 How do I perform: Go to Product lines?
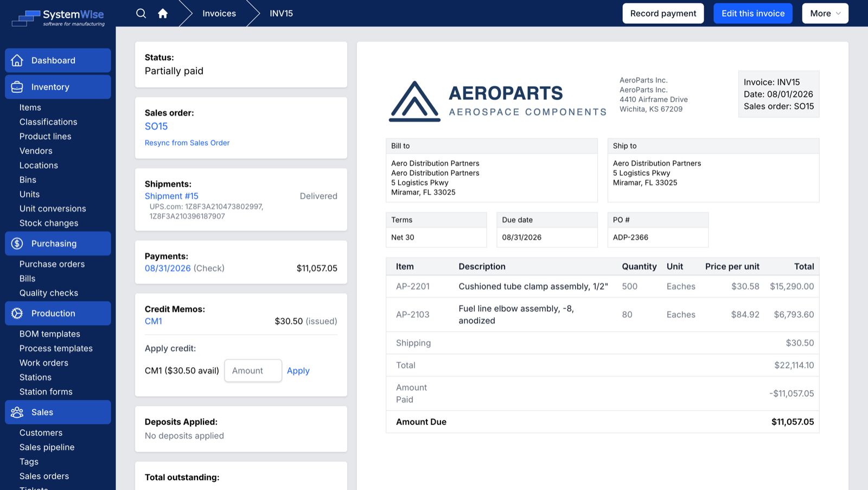(46, 136)
